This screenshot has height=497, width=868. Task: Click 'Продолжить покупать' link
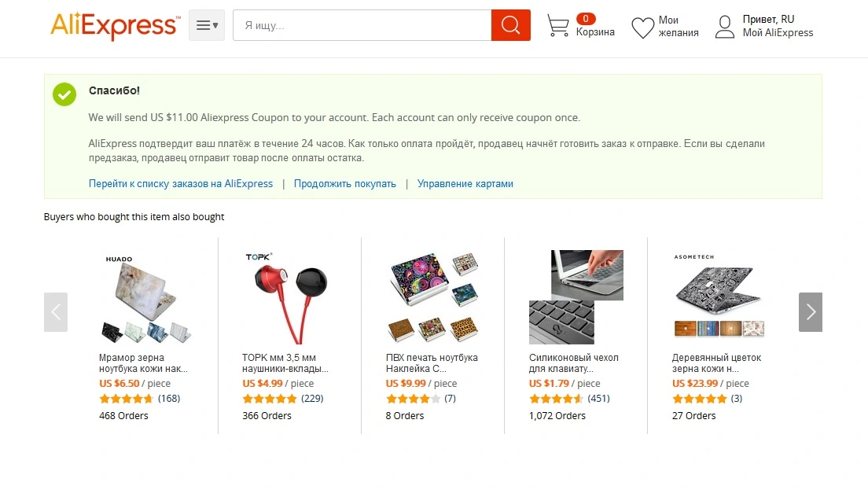(345, 184)
